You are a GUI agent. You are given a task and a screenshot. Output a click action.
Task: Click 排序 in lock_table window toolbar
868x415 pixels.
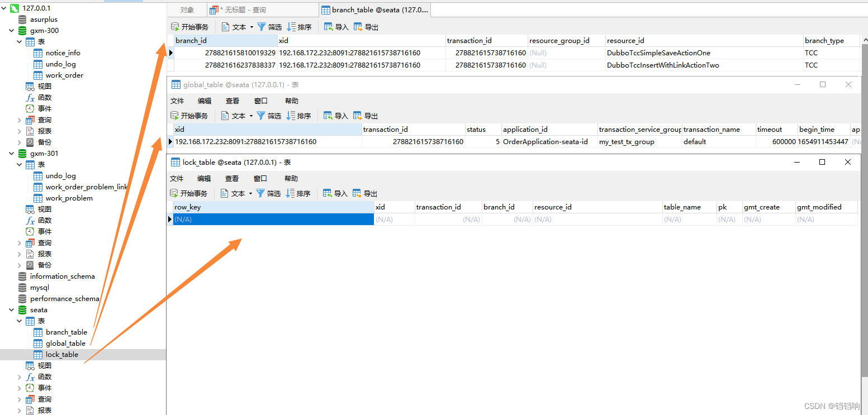[298, 193]
